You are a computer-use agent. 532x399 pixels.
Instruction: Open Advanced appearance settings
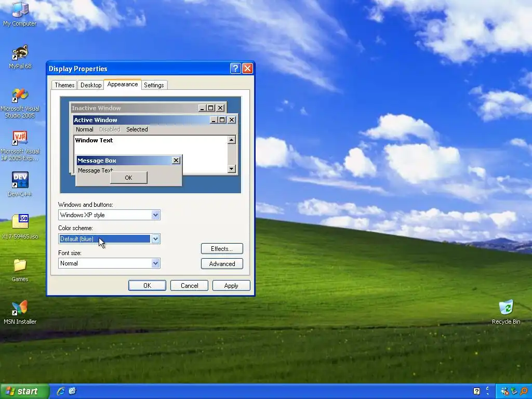222,263
